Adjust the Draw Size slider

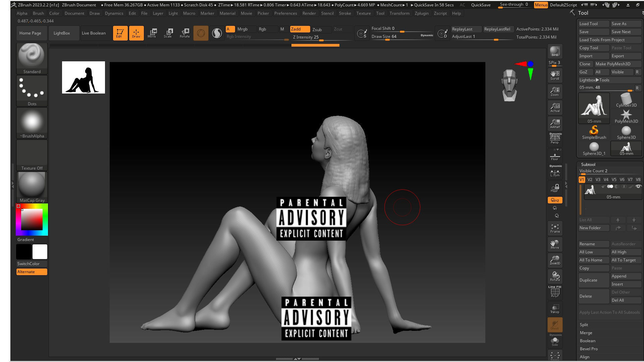coord(402,37)
